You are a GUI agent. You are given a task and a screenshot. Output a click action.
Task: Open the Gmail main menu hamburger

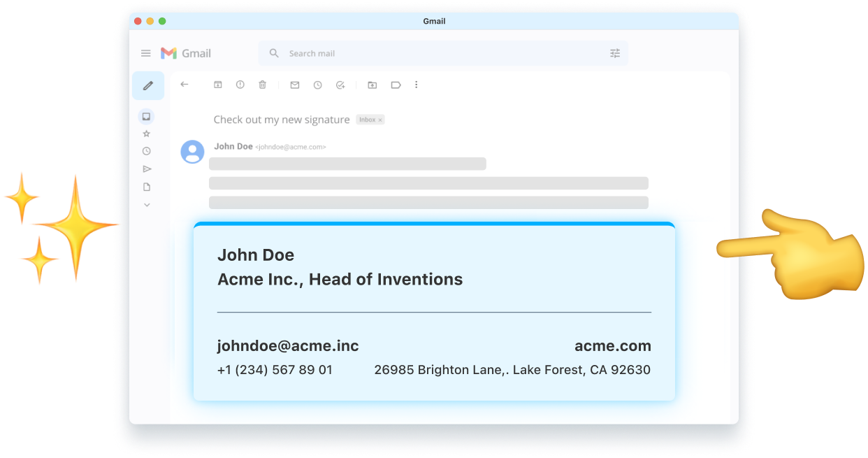pos(145,53)
